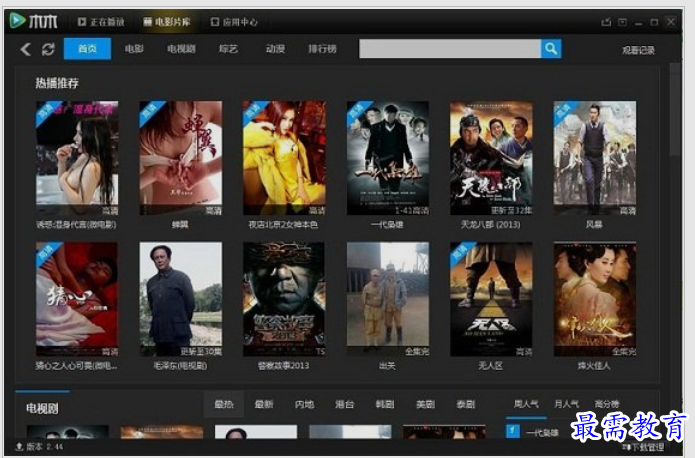Open rank 1 entry 一代枭雄 in ranking list
Viewport: 695px width, 458px height.
(542, 432)
